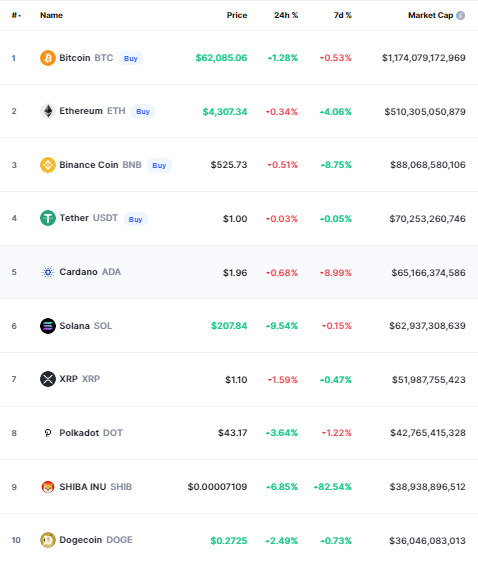Click the Buy button for Tether USDT
478x561 pixels.
136,219
